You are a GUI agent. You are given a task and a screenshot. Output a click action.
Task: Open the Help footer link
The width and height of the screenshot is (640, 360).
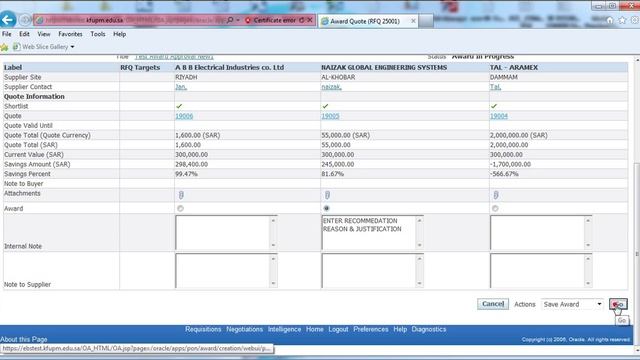coord(400,329)
